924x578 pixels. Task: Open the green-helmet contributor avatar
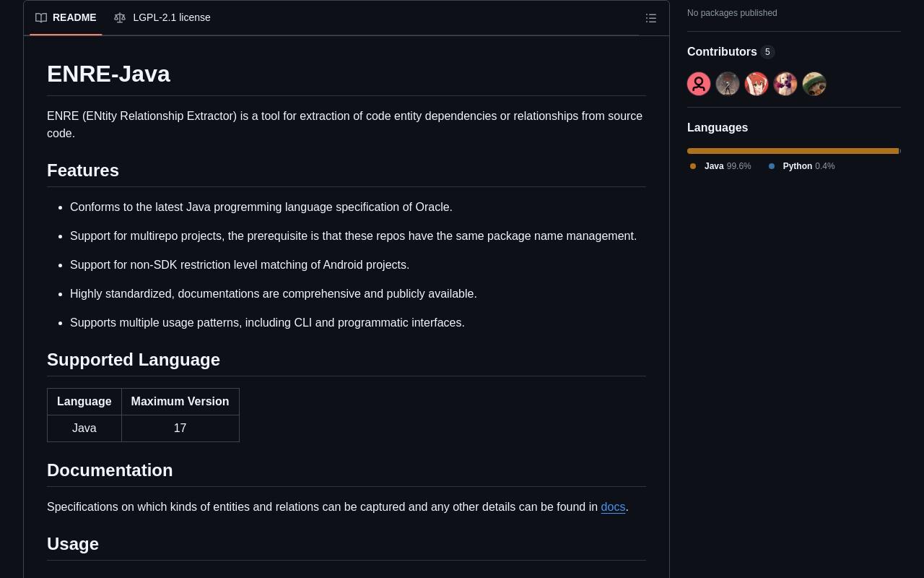pyautogui.click(x=814, y=84)
